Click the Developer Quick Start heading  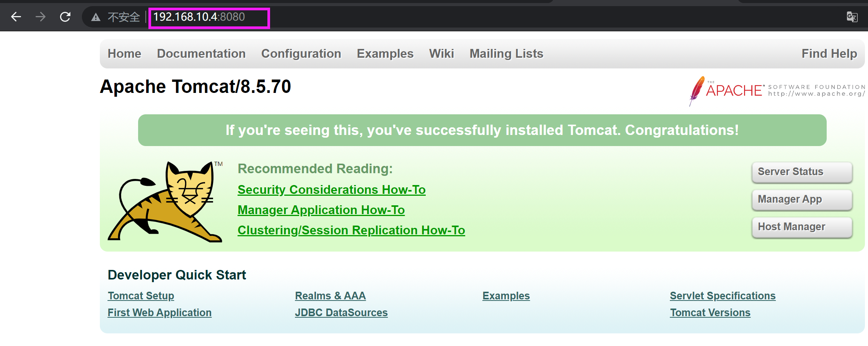(x=177, y=275)
